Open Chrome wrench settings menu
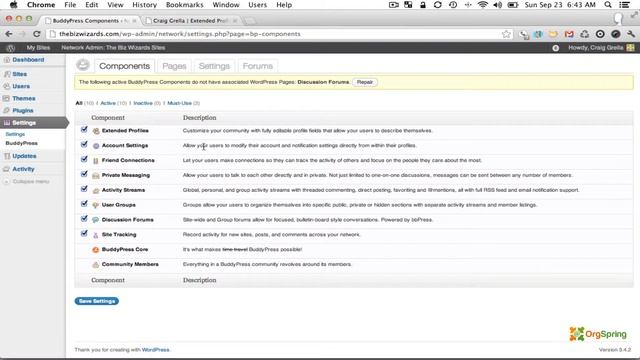 coord(631,34)
